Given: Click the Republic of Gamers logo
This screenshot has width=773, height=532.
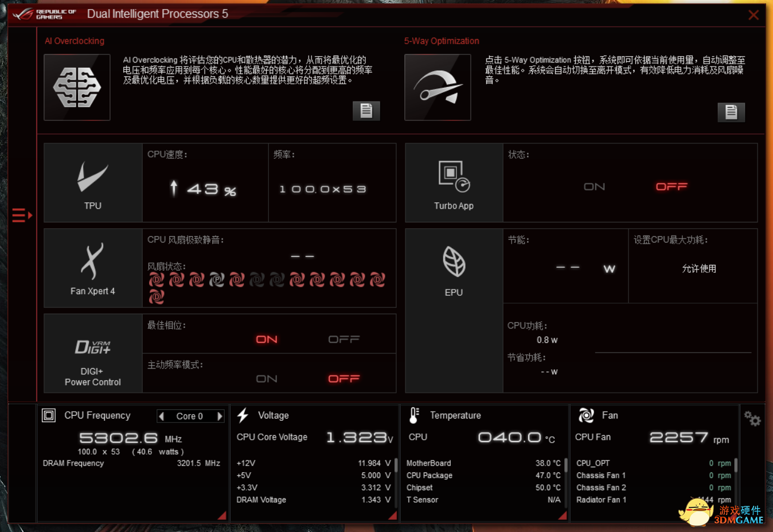Looking at the screenshot, I should pos(45,14).
